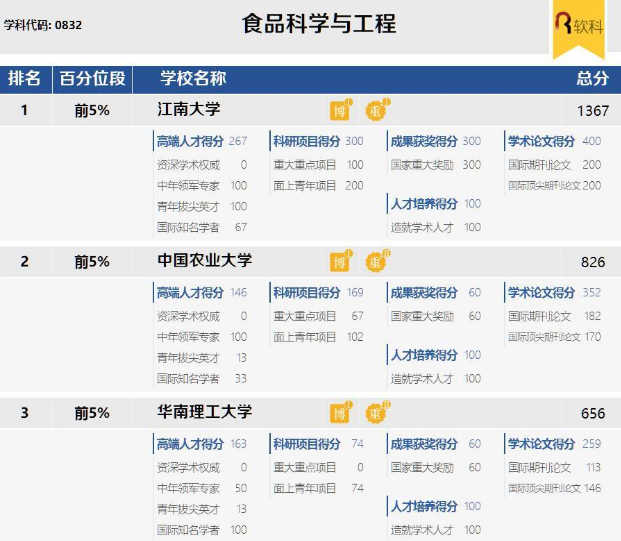
Task: Click 江南大学's round 重 badge
Action: coord(375,110)
